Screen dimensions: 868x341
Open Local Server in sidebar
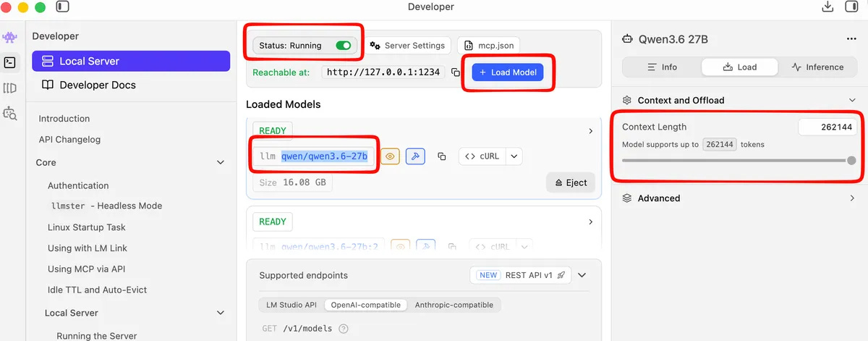(131, 61)
